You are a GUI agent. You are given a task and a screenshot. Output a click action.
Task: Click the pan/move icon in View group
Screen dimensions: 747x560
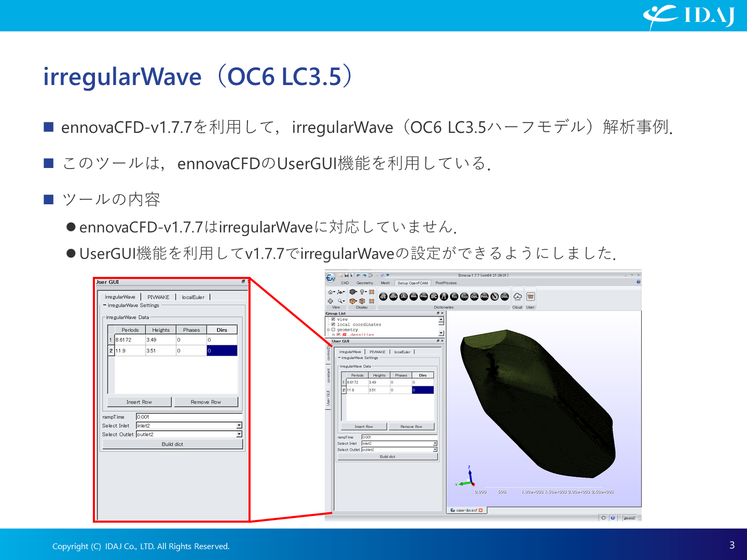(330, 301)
